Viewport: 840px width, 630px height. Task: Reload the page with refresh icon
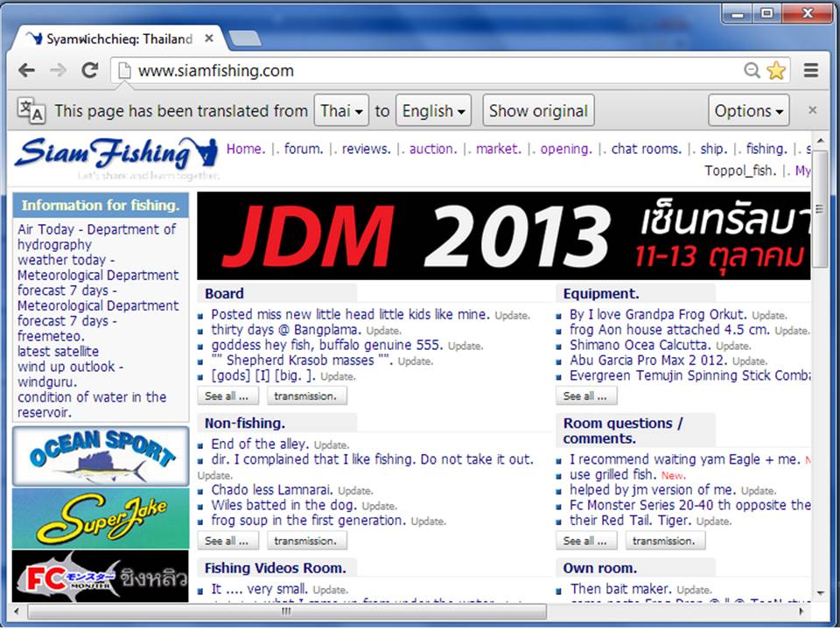[x=89, y=71]
